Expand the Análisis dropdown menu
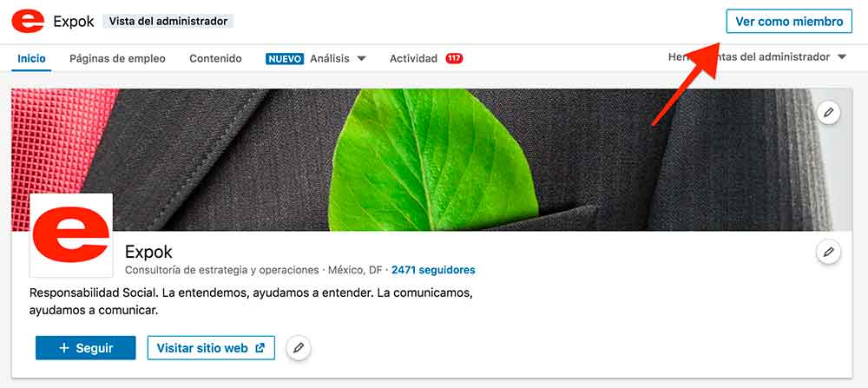The image size is (868, 388). (x=361, y=59)
